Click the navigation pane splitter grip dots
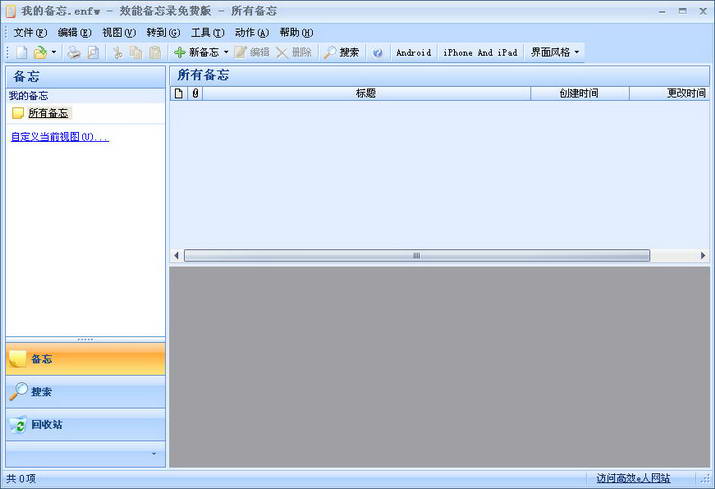Viewport: 715px width, 489px height. [86, 339]
